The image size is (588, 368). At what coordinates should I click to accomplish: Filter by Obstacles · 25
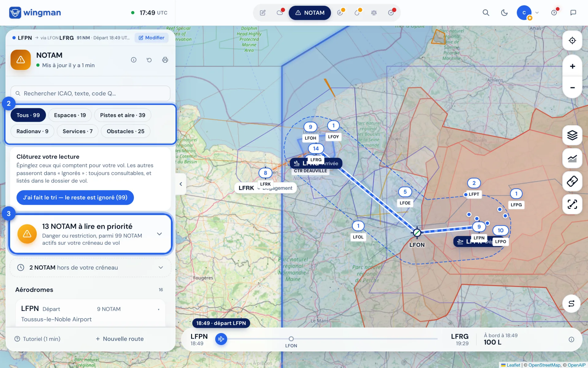tap(126, 131)
